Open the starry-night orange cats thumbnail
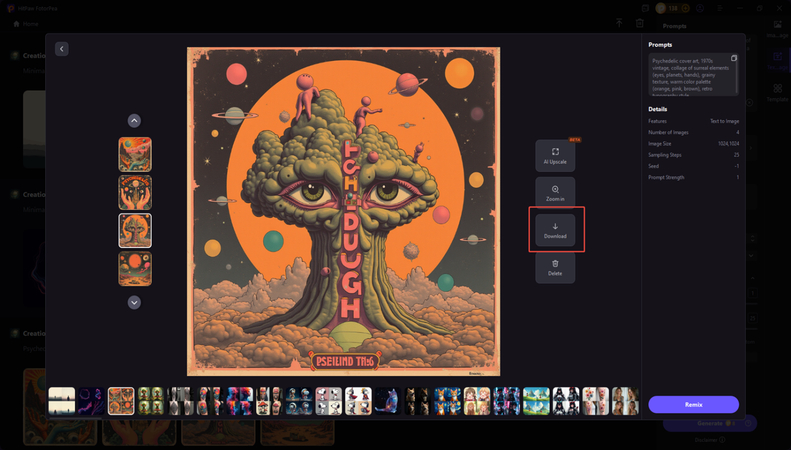This screenshot has height=450, width=791. 447,401
